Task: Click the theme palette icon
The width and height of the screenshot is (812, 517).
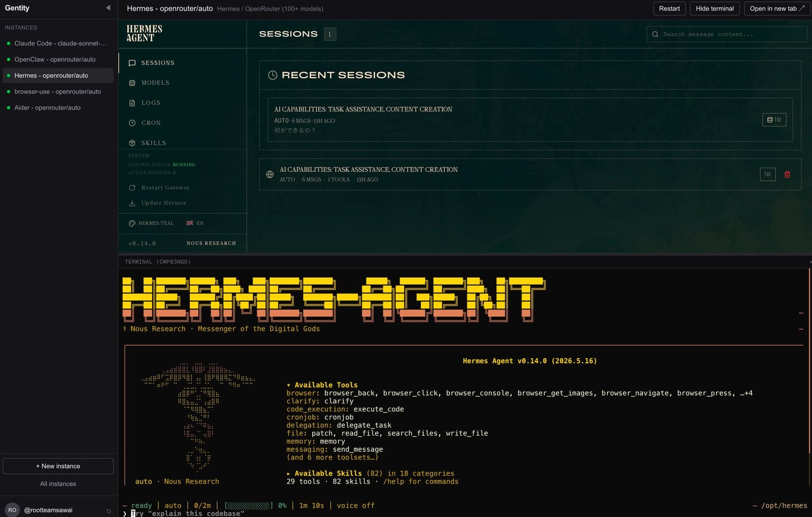Action: (x=132, y=223)
